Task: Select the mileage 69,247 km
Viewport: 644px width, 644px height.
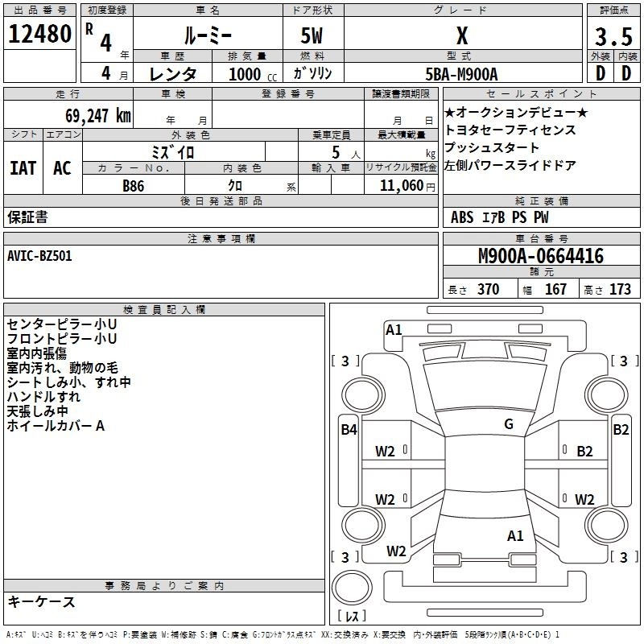Action: pyautogui.click(x=98, y=116)
